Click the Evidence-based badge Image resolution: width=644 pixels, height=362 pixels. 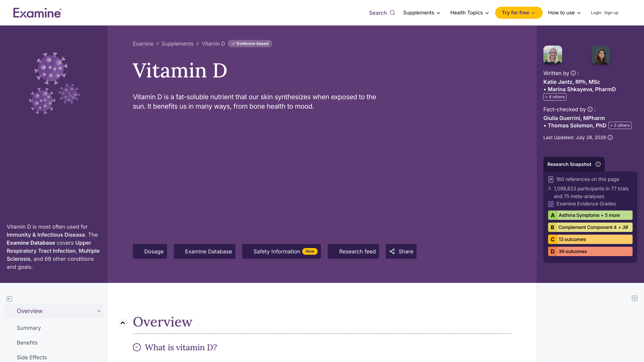point(250,43)
